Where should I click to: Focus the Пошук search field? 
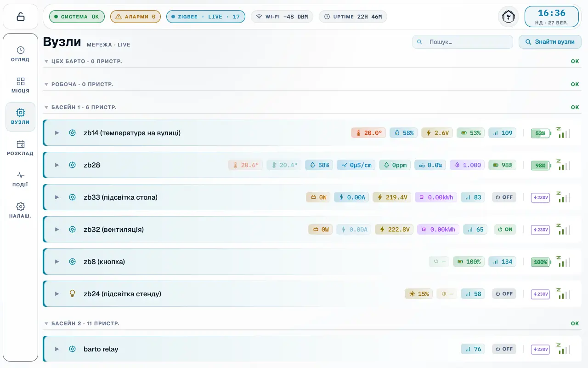(463, 42)
